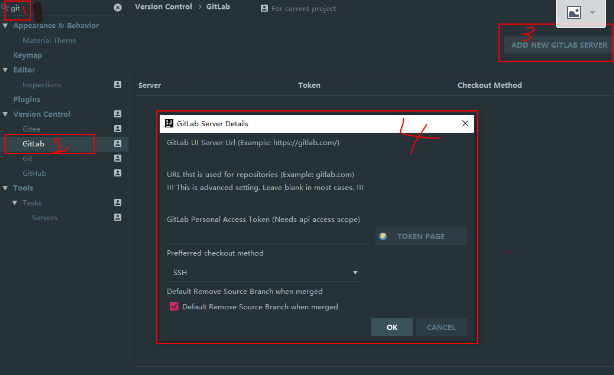Click project-level icon beside Tasks

pos(117,202)
